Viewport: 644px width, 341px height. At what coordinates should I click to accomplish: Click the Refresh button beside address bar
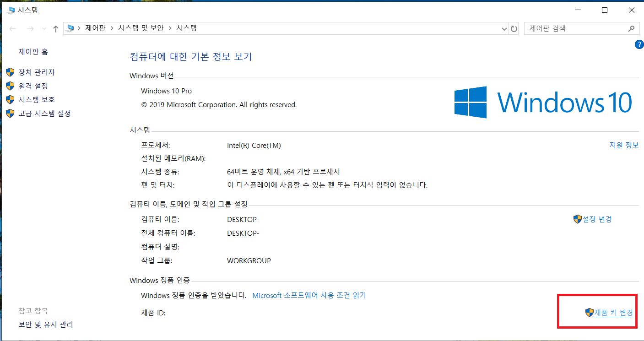pos(514,29)
